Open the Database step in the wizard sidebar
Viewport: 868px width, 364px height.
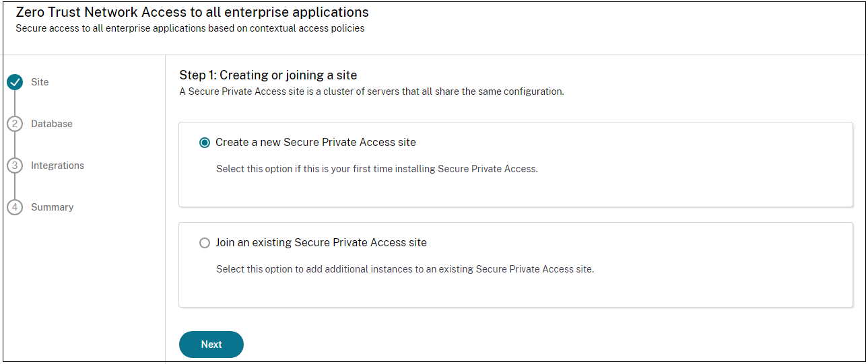52,124
